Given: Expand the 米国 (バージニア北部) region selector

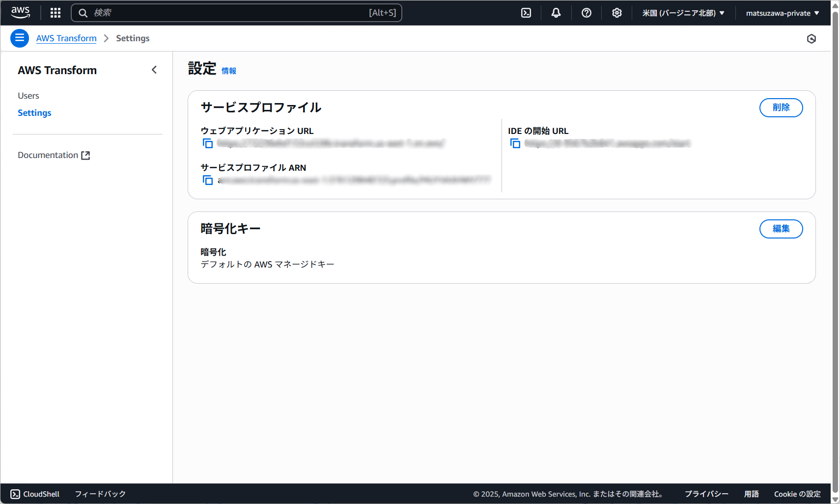Looking at the screenshot, I should click(x=683, y=13).
